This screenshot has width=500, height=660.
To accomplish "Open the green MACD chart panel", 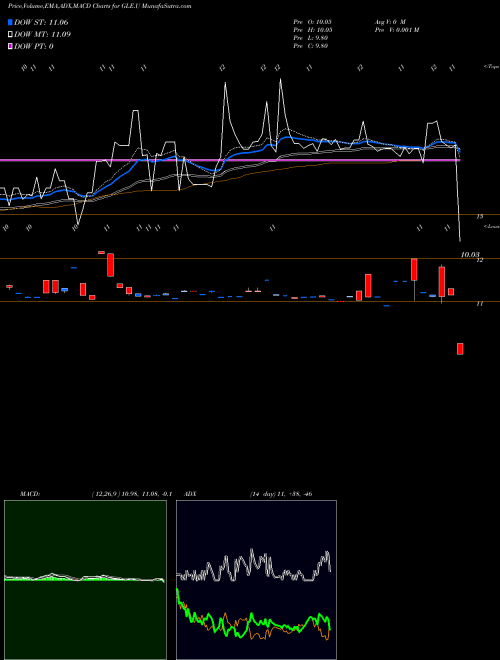I will 85,580.
